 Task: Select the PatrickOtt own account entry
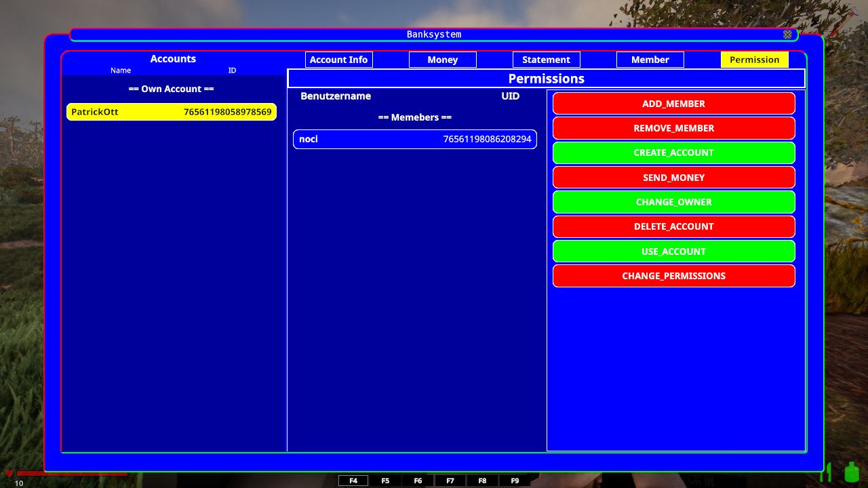tap(172, 112)
